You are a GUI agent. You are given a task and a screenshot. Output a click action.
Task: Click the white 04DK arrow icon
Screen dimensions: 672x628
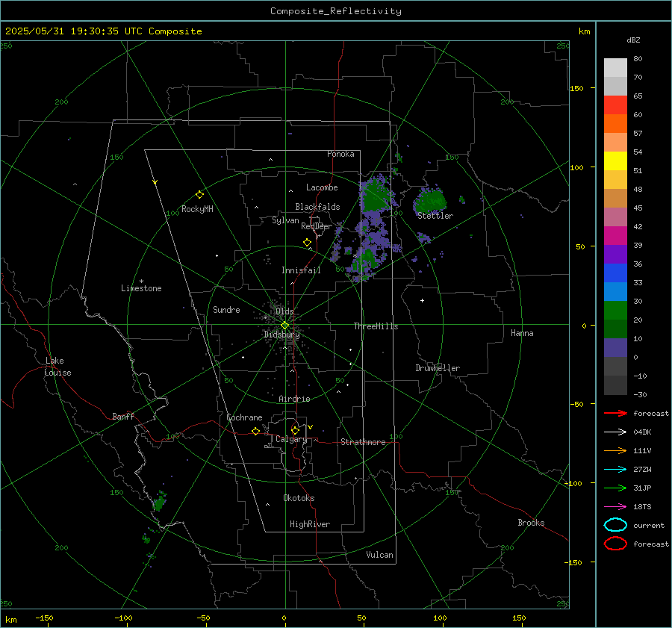click(x=615, y=432)
